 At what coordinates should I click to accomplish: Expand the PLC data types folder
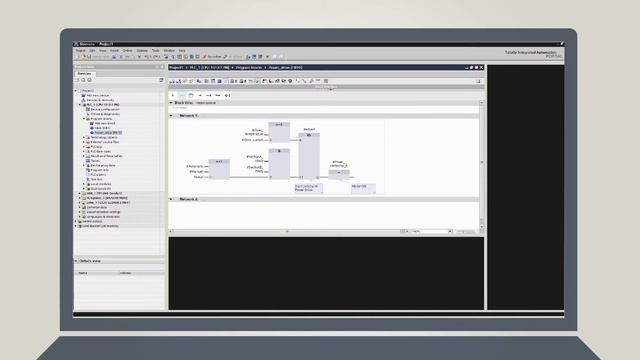point(84,151)
